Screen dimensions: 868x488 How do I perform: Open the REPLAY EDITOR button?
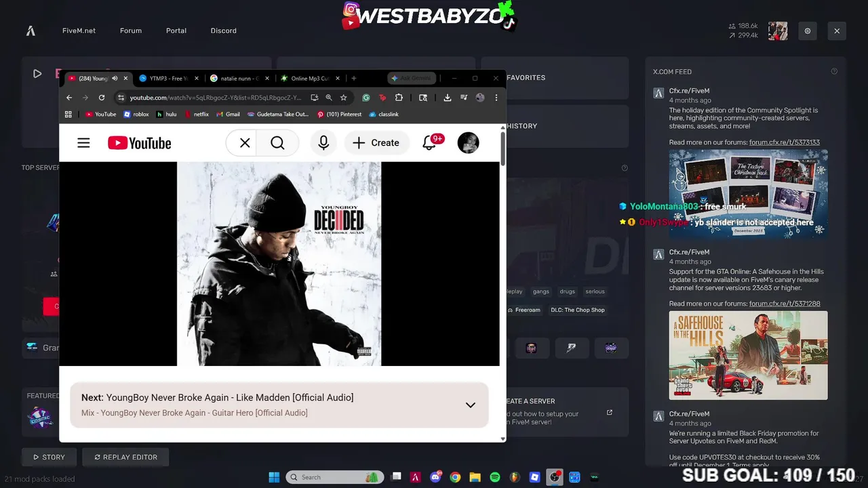(125, 457)
